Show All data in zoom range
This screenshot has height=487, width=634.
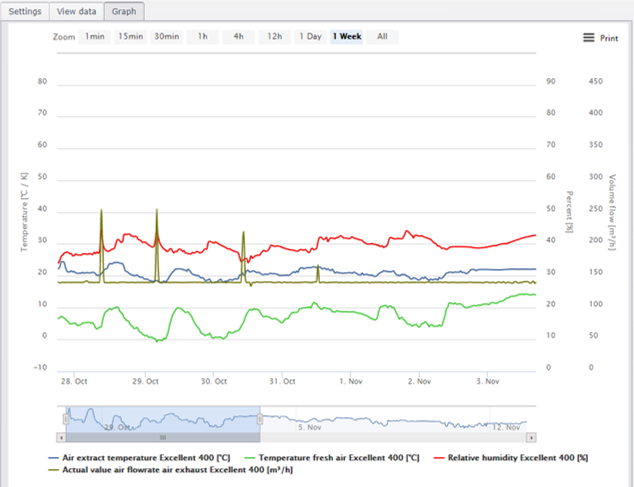coord(383,37)
